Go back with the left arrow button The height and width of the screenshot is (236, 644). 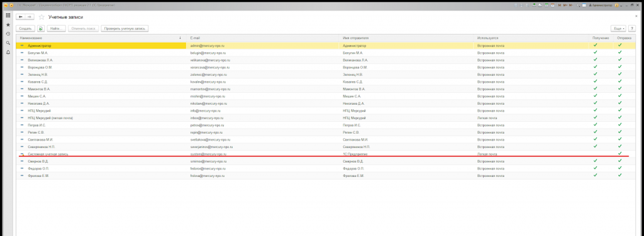tap(21, 17)
